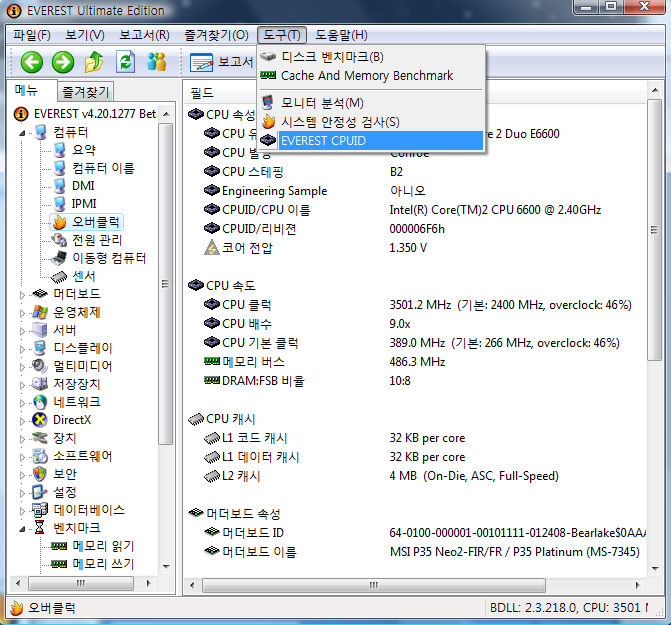Click the 장치 devices icon
Image resolution: width=671 pixels, height=625 pixels.
[x=40, y=438]
